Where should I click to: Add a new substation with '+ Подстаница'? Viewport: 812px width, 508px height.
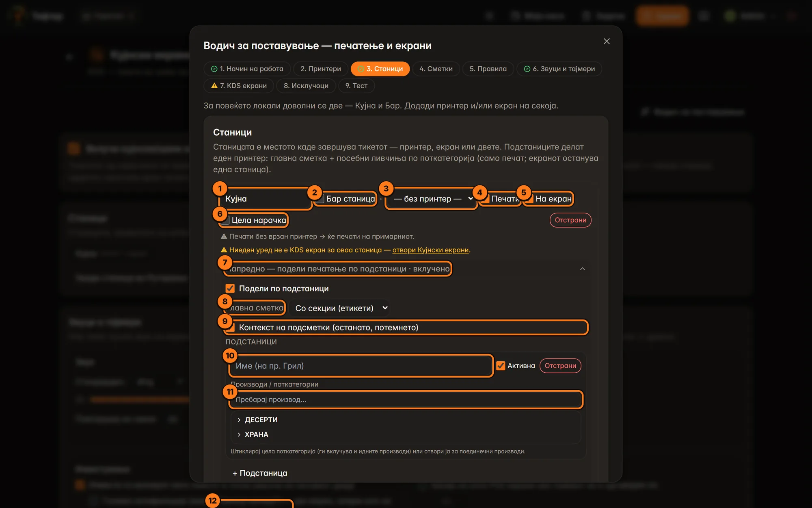tap(260, 473)
